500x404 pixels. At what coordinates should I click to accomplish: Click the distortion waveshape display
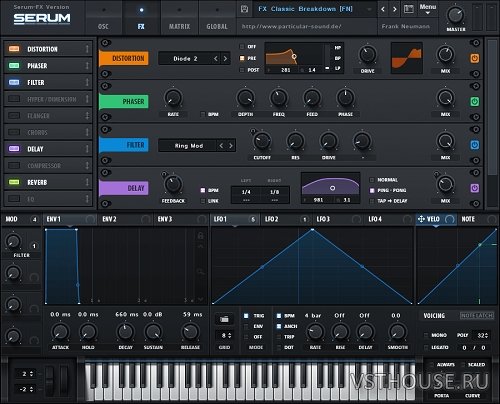pyautogui.click(x=407, y=58)
